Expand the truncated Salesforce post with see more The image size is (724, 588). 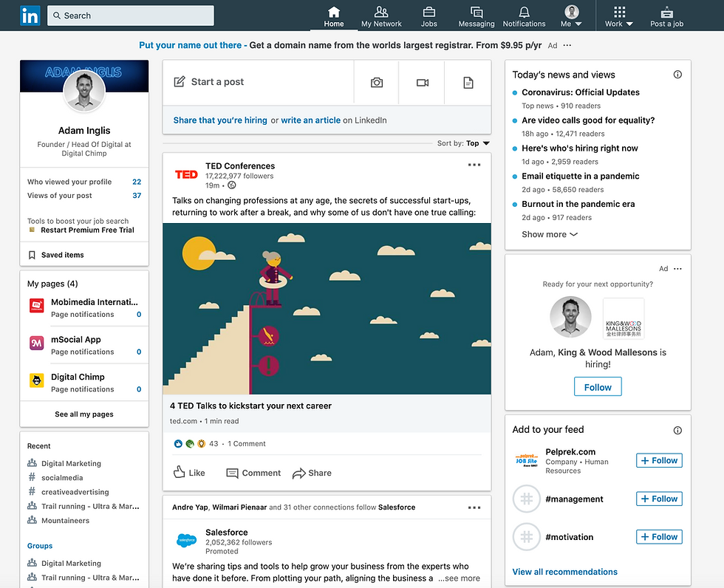click(459, 578)
